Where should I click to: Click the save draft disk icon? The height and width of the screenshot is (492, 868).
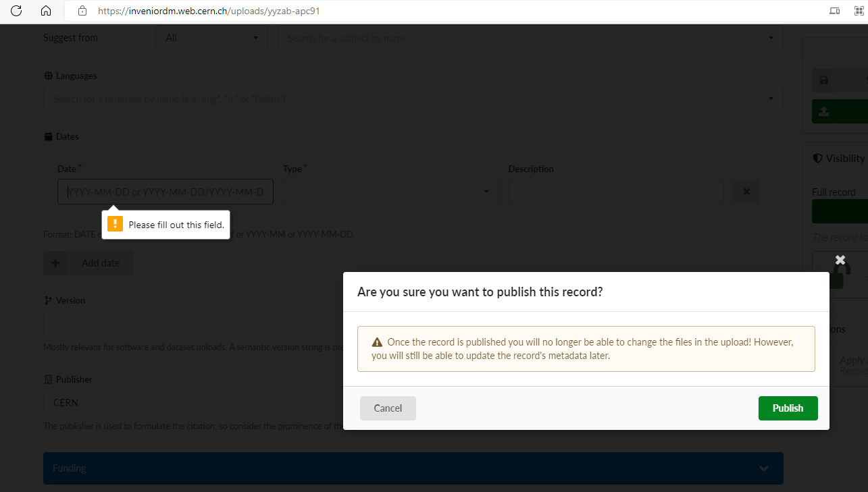tap(823, 80)
